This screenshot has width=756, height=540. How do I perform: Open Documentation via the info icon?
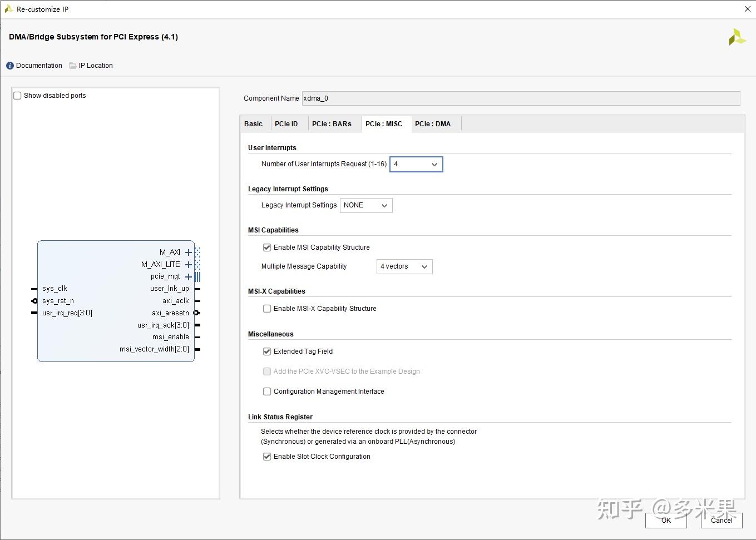coord(9,65)
